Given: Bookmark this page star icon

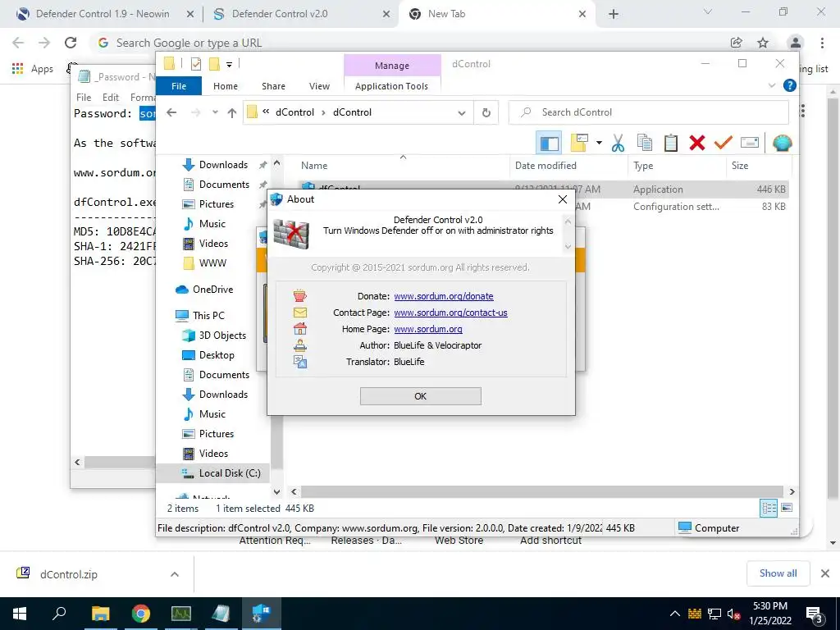Looking at the screenshot, I should [x=763, y=43].
